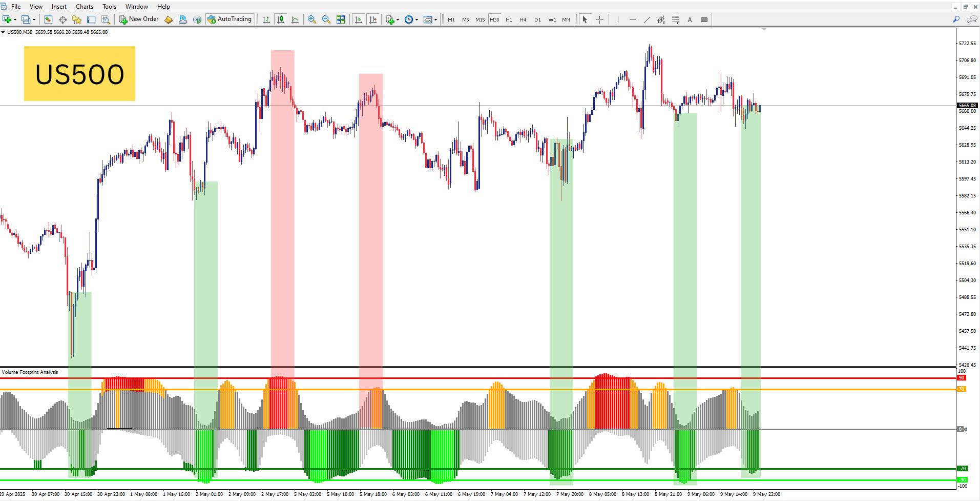This screenshot has height=501, width=980.
Task: Select the equidistant channel tool
Action: click(x=661, y=19)
